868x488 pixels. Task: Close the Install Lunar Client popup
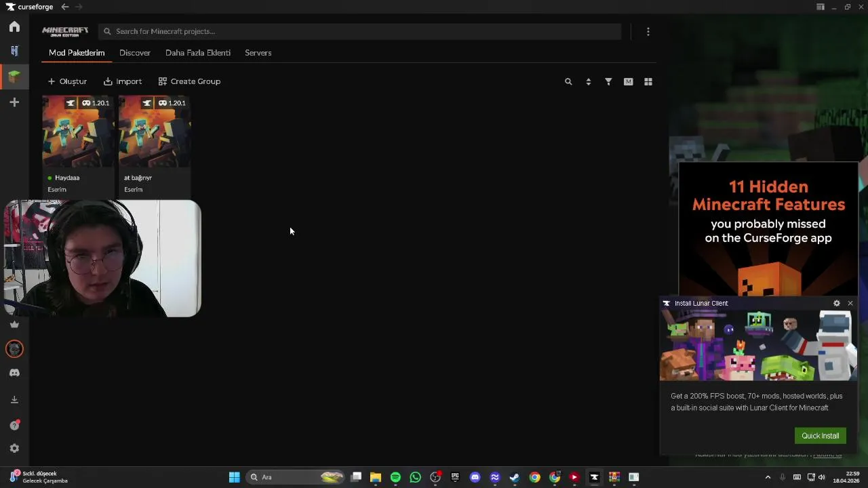coord(850,303)
